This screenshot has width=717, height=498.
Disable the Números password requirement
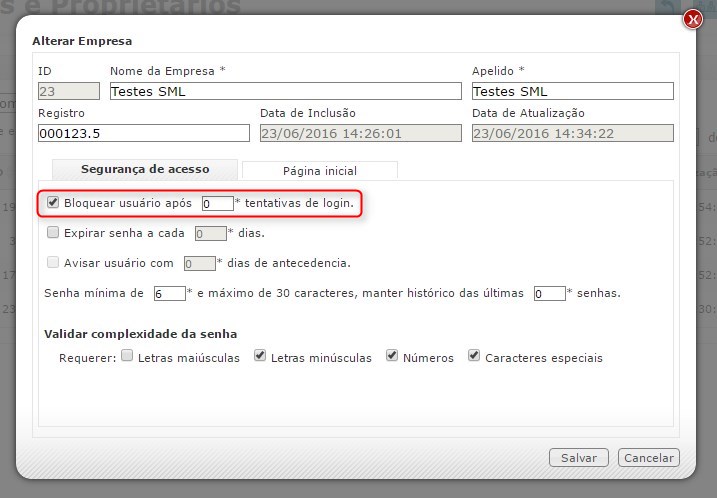392,356
